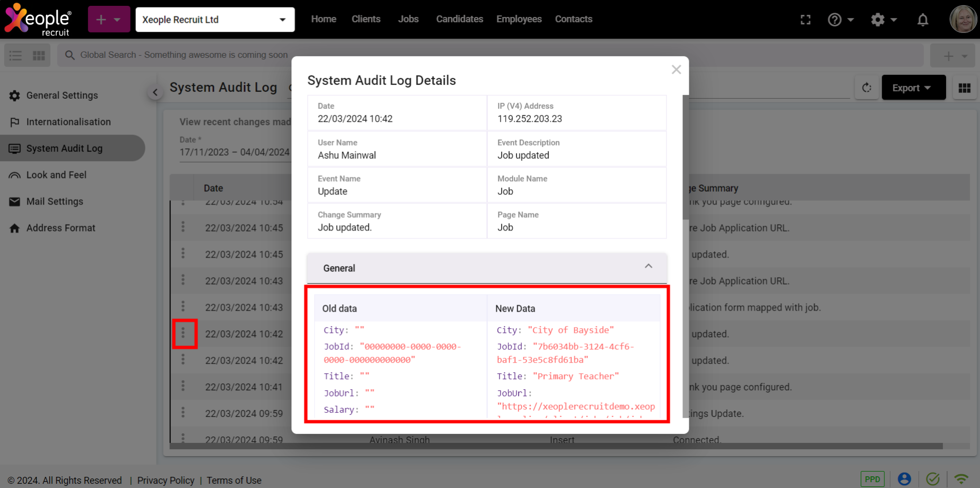Switch to grid view icon
The width and height of the screenshot is (980, 488).
click(39, 55)
